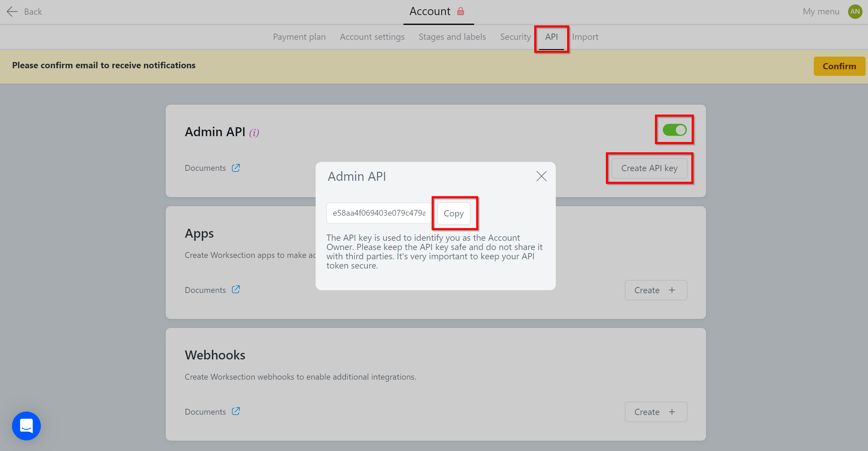Select the Security tab in account settings
The image size is (868, 451).
tap(515, 37)
